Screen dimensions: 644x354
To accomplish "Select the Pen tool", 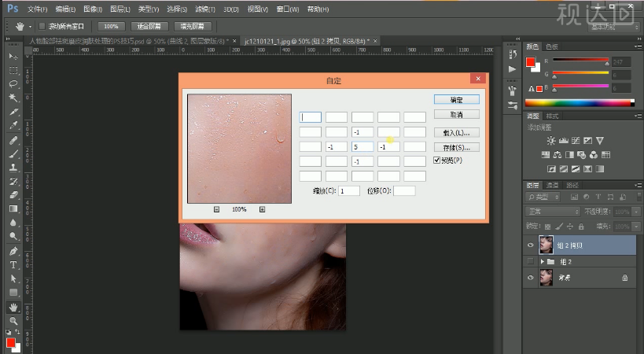I will [x=13, y=251].
